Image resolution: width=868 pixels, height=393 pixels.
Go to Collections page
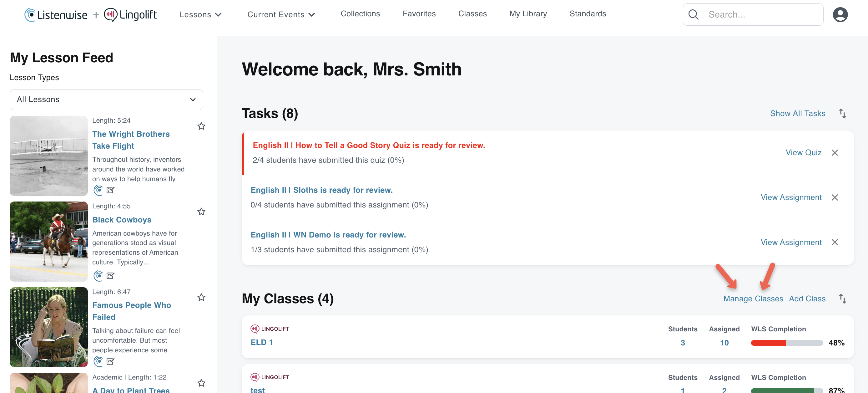point(360,14)
